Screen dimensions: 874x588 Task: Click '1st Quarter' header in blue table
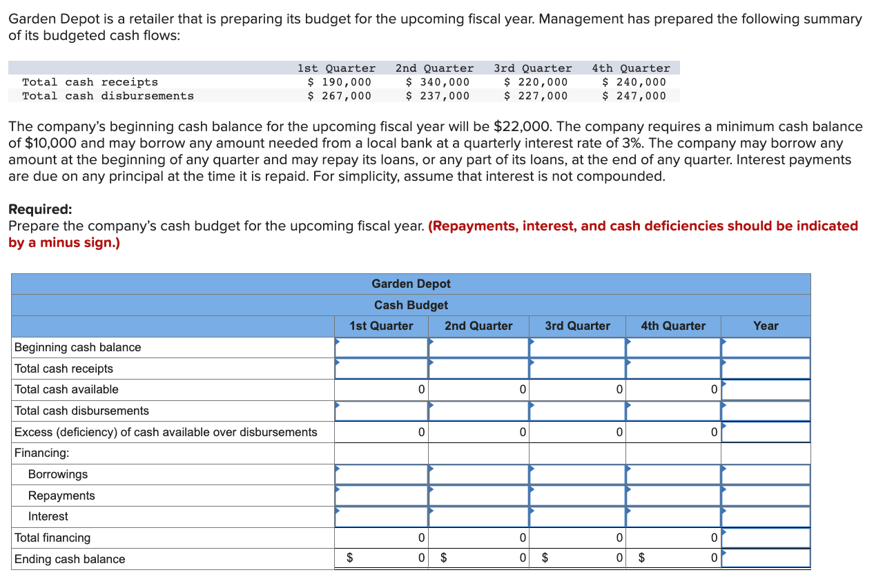pos(381,326)
